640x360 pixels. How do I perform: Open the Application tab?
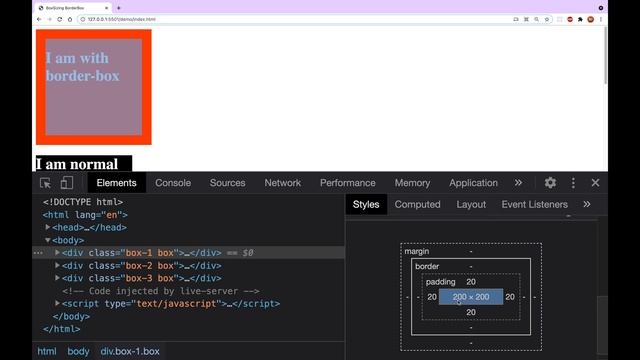pyautogui.click(x=473, y=183)
